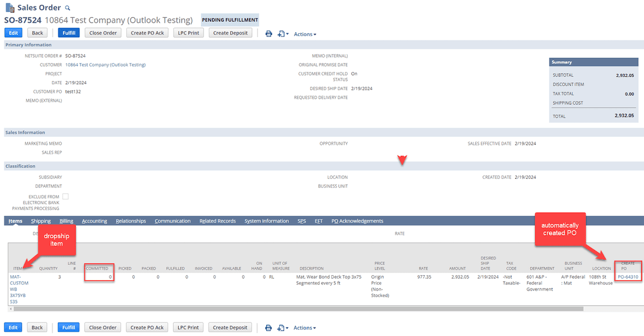Open the search magnifier next to Sales Order

click(67, 8)
